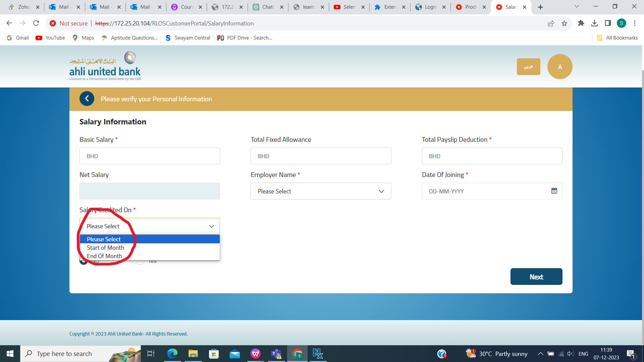Open Chrome downloads icon

(594, 23)
